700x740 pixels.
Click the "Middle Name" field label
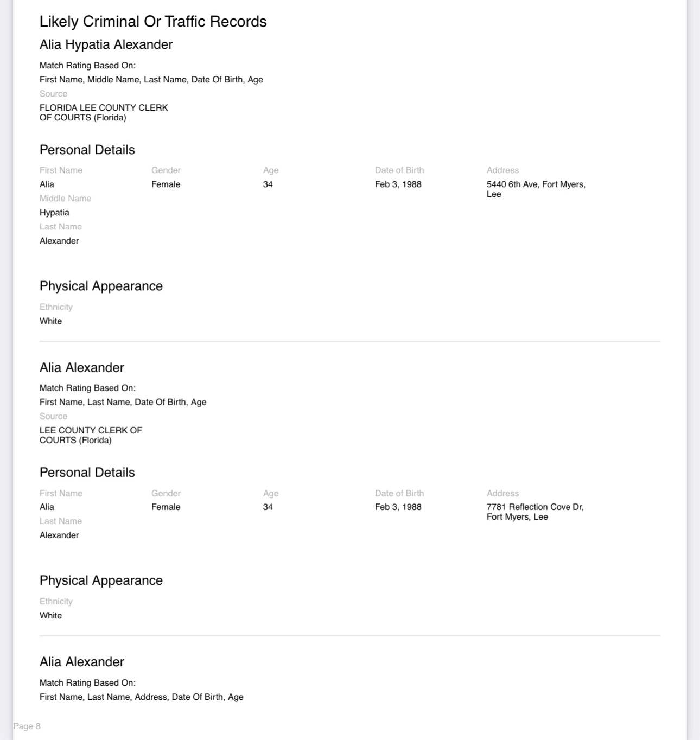65,199
